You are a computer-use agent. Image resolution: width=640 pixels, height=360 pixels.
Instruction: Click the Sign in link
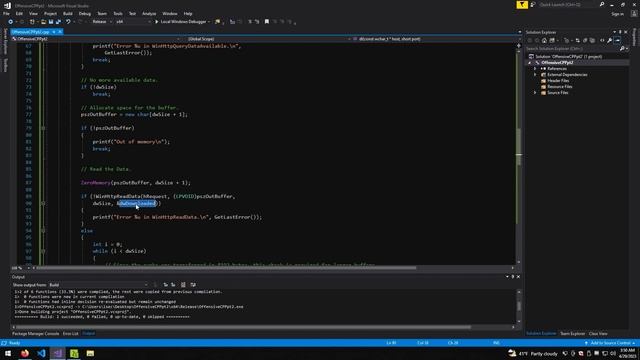[618, 14]
